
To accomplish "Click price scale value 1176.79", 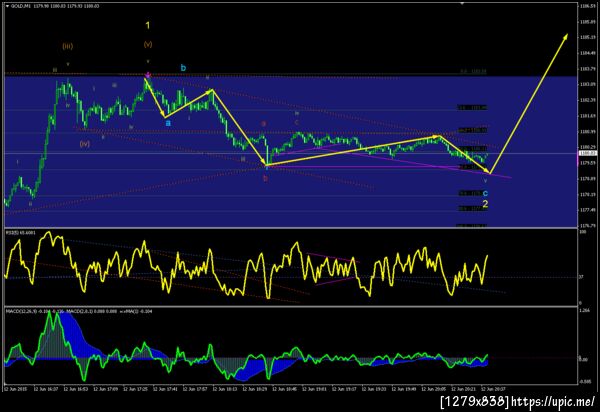I will tap(588, 226).
